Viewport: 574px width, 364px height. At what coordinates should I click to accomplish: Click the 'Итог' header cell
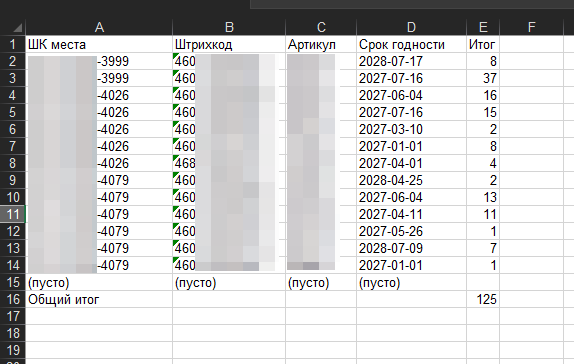pyautogui.click(x=483, y=44)
